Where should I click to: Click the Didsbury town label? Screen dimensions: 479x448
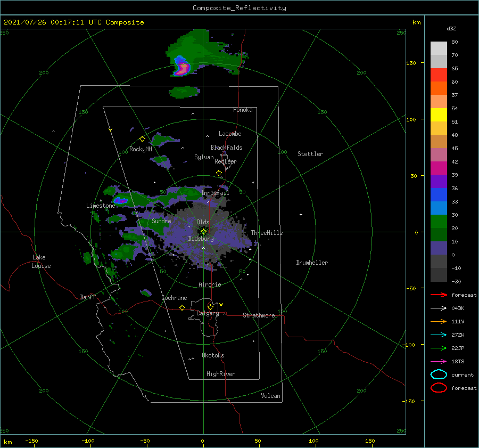[x=201, y=239]
